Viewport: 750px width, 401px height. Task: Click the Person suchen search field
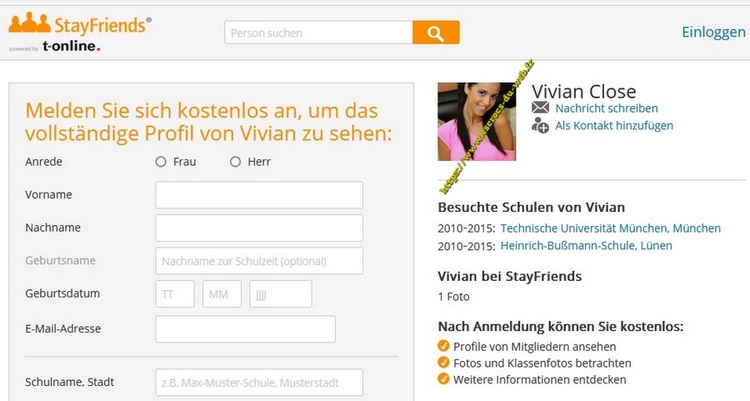[x=318, y=33]
